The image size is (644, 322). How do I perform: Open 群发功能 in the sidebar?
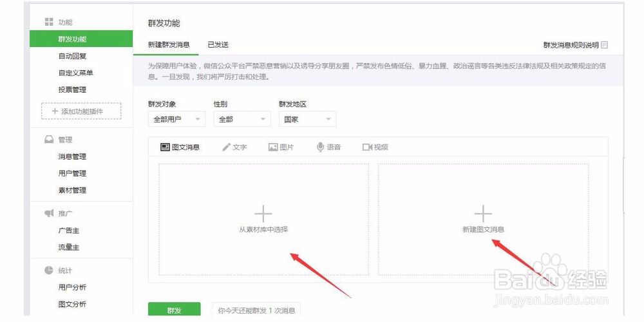click(81, 39)
